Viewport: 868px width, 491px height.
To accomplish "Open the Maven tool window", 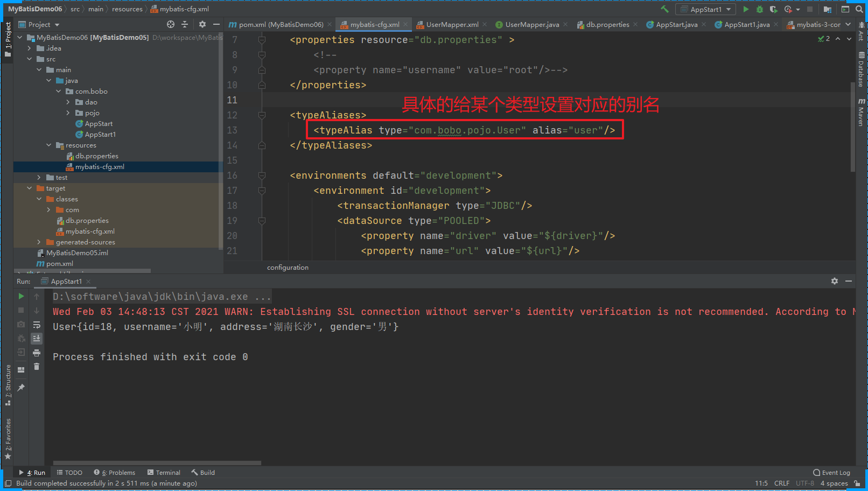I will point(862,113).
